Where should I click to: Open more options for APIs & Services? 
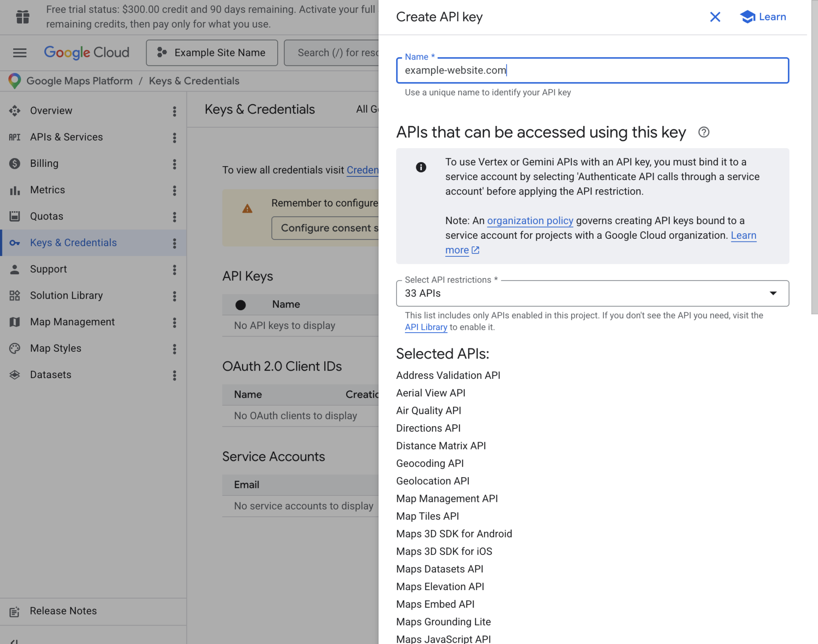(175, 138)
